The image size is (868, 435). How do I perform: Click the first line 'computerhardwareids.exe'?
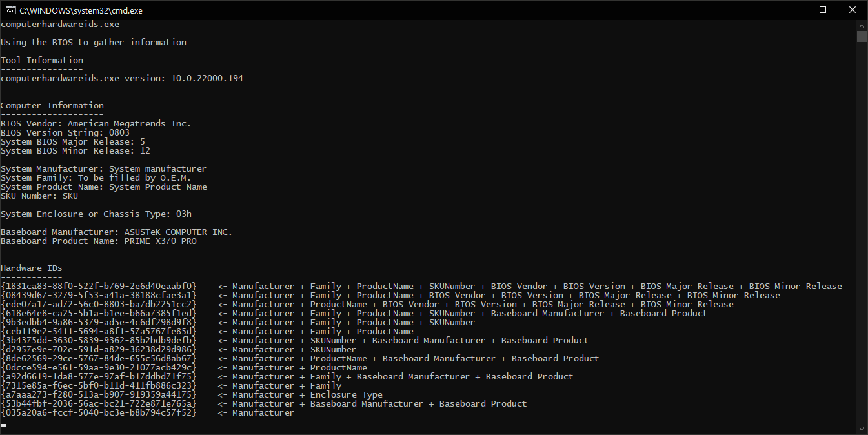(60, 24)
